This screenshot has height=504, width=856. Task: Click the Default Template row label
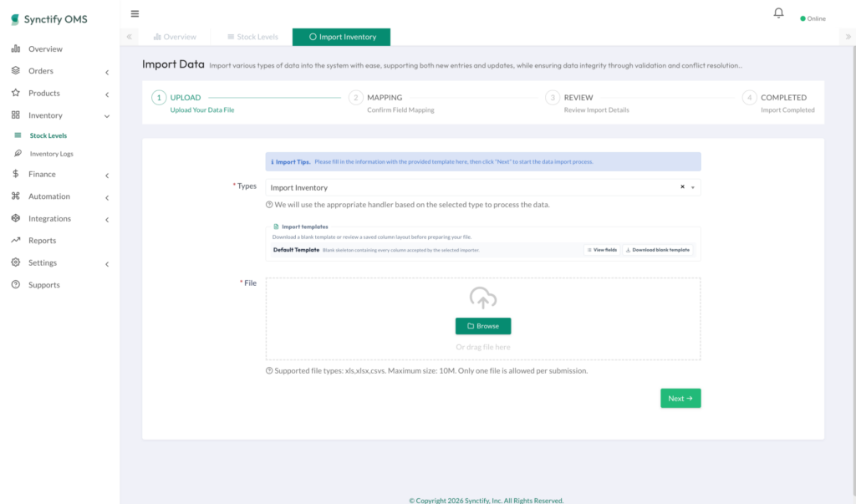click(296, 250)
